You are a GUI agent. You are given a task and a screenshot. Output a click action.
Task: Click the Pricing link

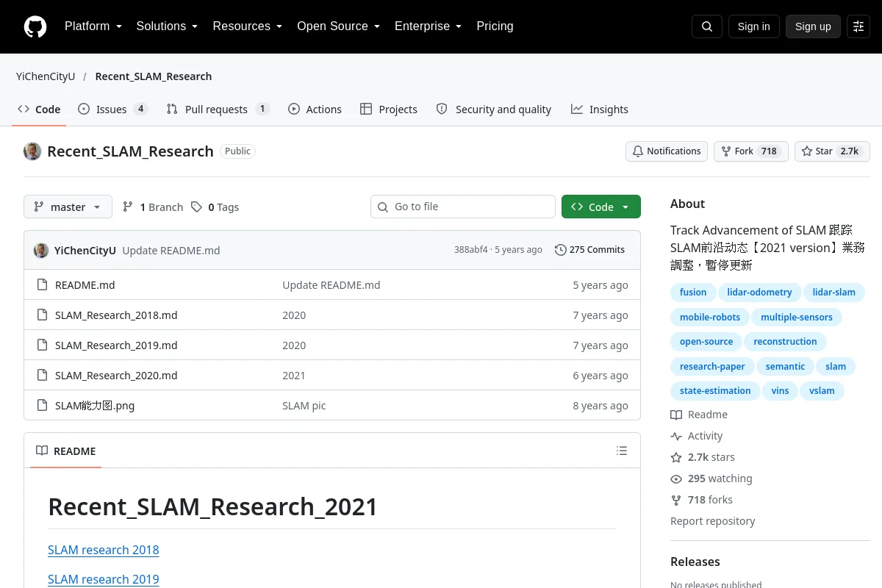[495, 26]
